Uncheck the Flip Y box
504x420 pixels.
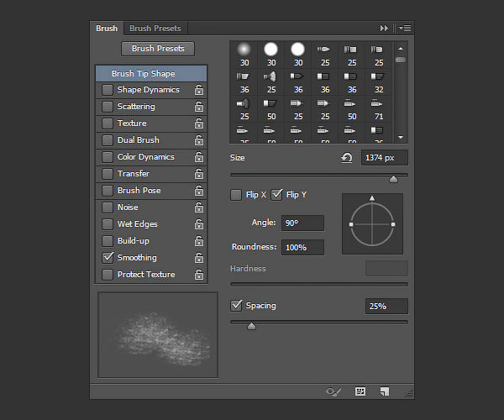click(x=276, y=195)
